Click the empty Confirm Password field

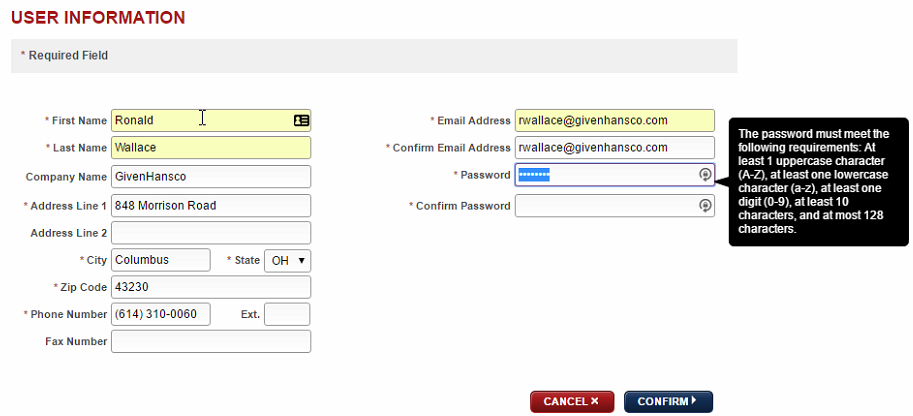pos(604,206)
